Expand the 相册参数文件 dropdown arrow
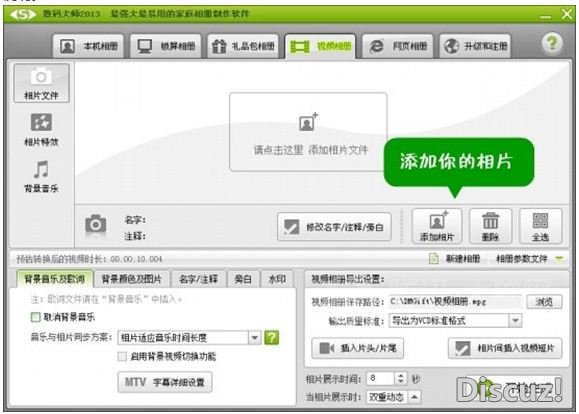This screenshot has height=414, width=579. (x=559, y=259)
